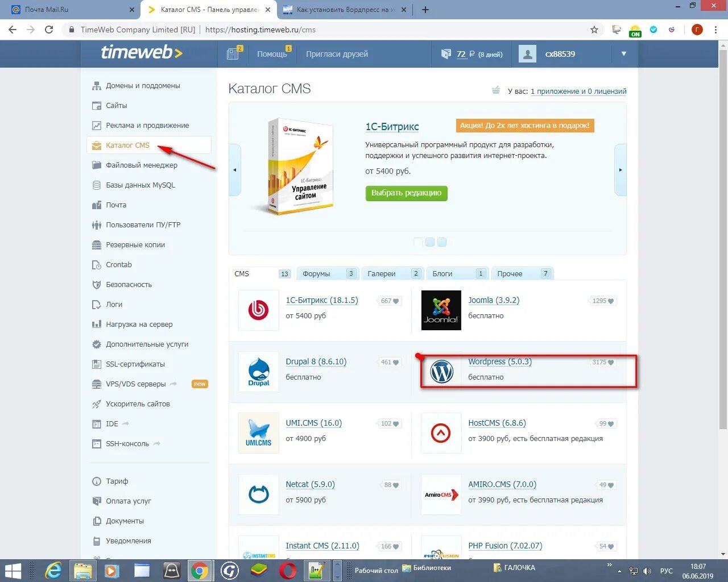Click the Joomla logo icon
This screenshot has height=582, width=728.
[x=441, y=310]
